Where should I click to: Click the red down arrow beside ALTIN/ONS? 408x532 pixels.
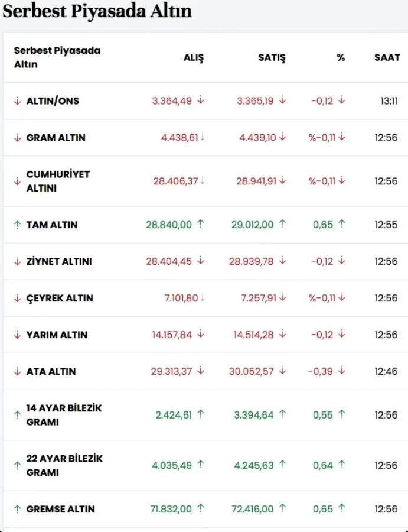17,101
